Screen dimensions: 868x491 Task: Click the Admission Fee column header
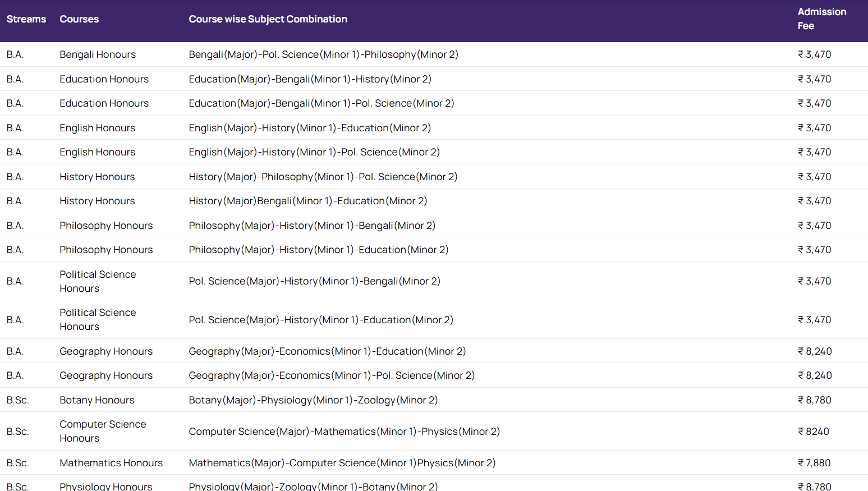pos(821,19)
